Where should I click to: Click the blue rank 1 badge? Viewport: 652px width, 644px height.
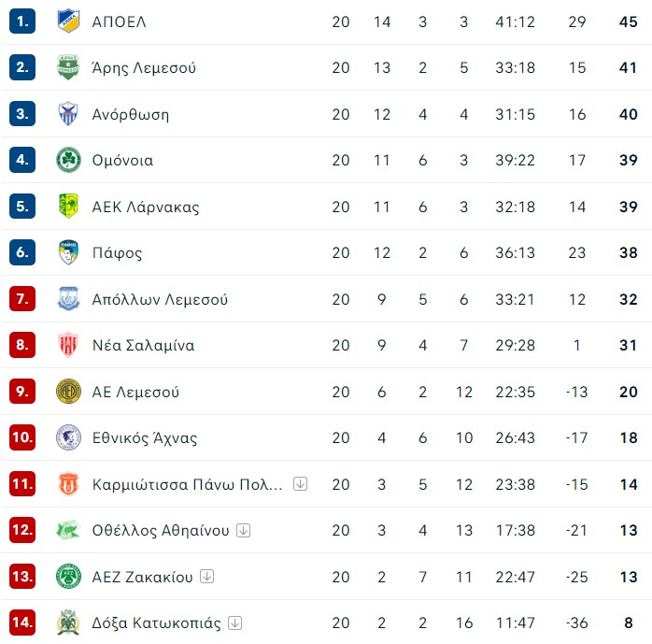coord(22,21)
